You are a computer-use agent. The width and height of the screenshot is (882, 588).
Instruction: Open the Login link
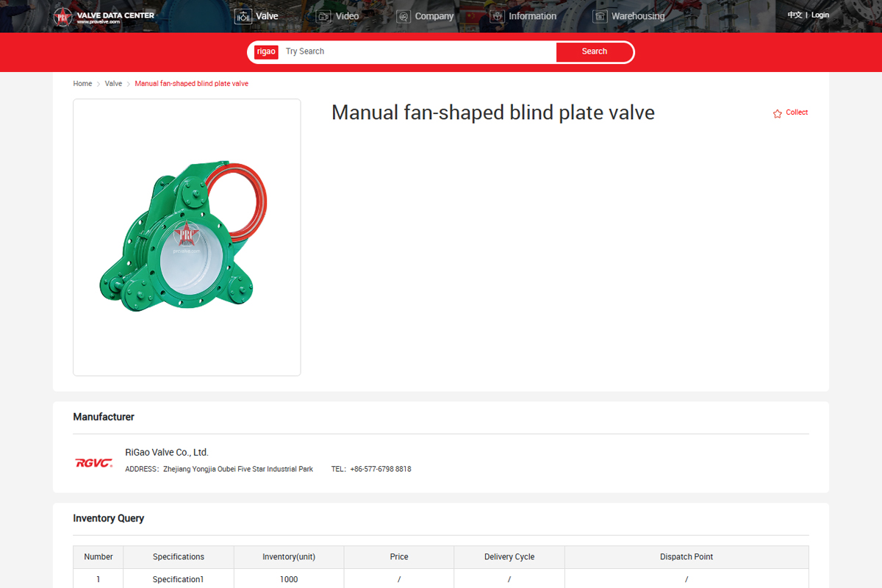tap(820, 15)
